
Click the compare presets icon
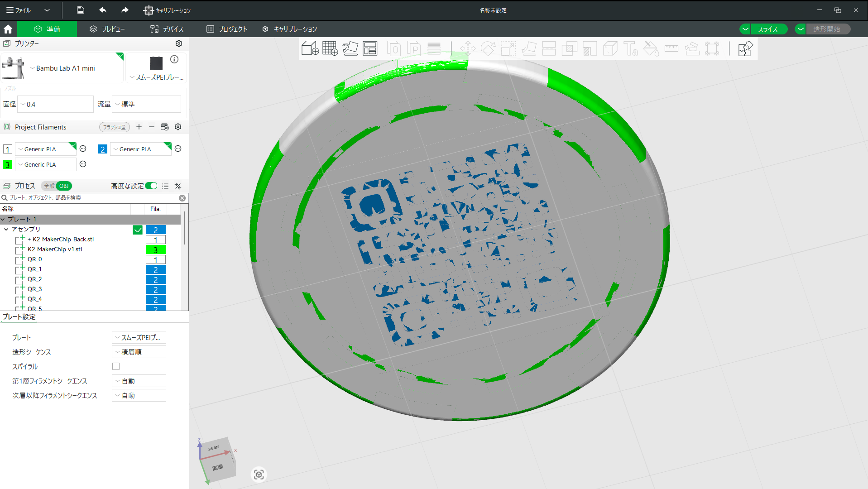178,186
